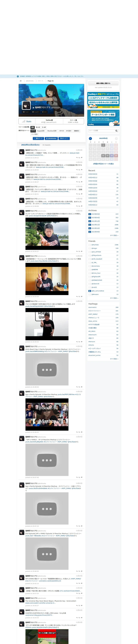
Task: Enable the 画像含む filter
Action: tap(77, 131)
